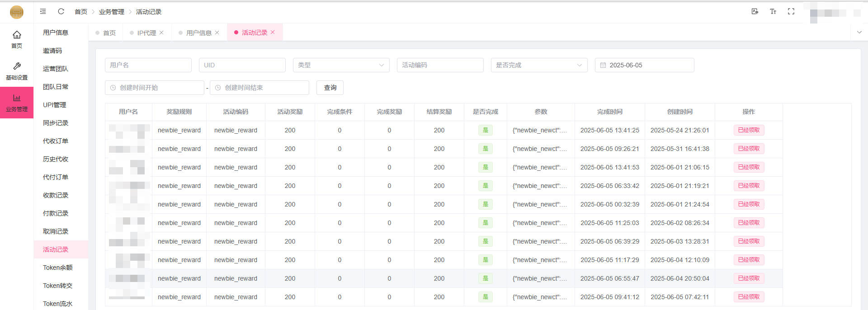Open the 2025-06-05 date picker

click(644, 65)
